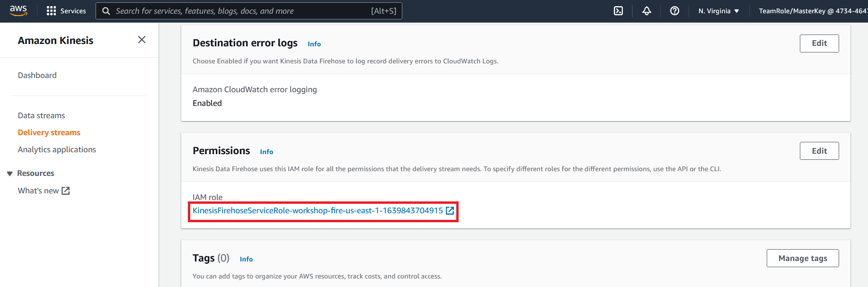Open the AWS home logo
The height and width of the screenshot is (287, 868).
tap(18, 10)
